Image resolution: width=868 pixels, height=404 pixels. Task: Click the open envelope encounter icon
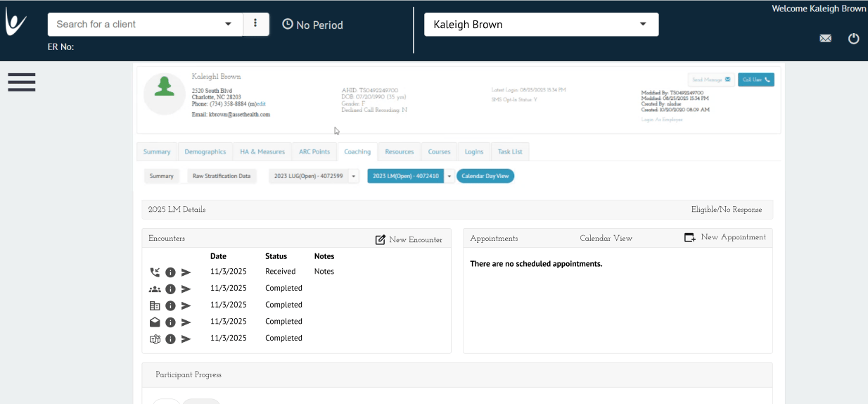click(155, 322)
